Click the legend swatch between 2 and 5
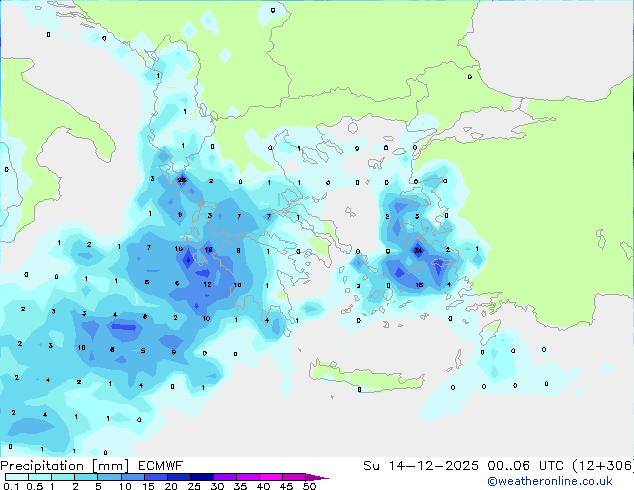This screenshot has height=490, width=634. coord(86,477)
